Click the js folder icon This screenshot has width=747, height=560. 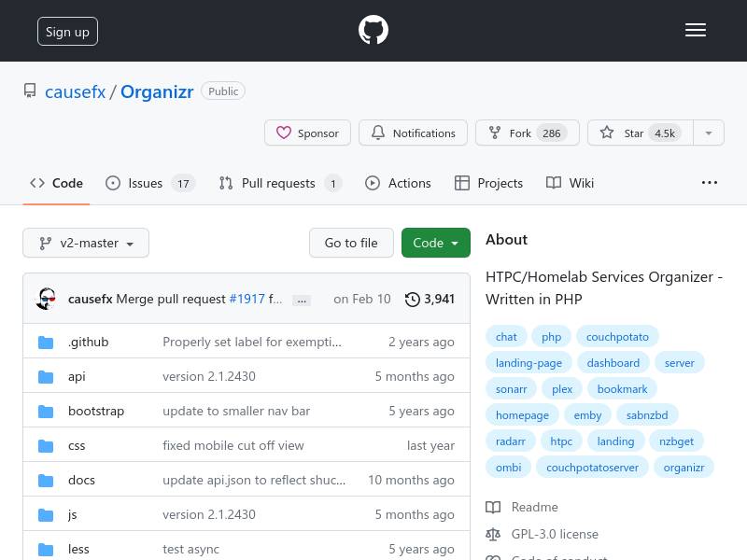coord(46,515)
